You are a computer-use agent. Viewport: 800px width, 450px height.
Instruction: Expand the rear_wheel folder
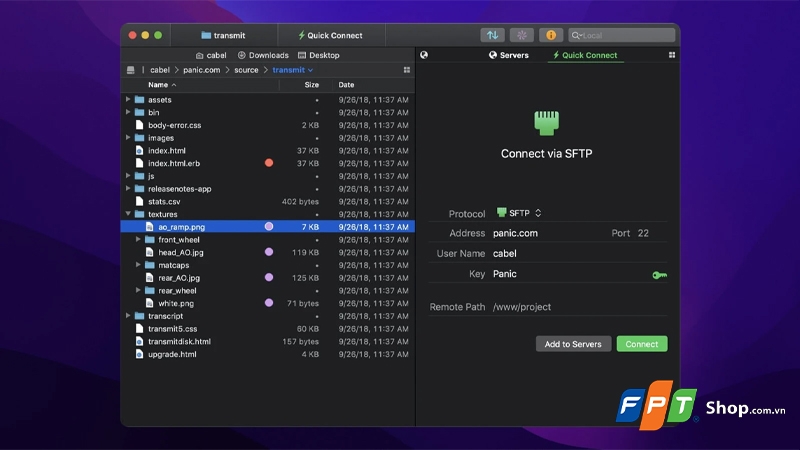click(138, 290)
